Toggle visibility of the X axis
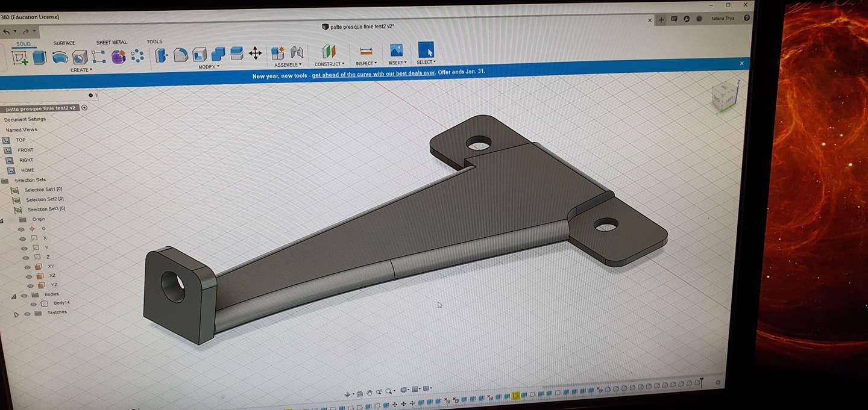Viewport: 868px width, 410px height. (x=24, y=238)
